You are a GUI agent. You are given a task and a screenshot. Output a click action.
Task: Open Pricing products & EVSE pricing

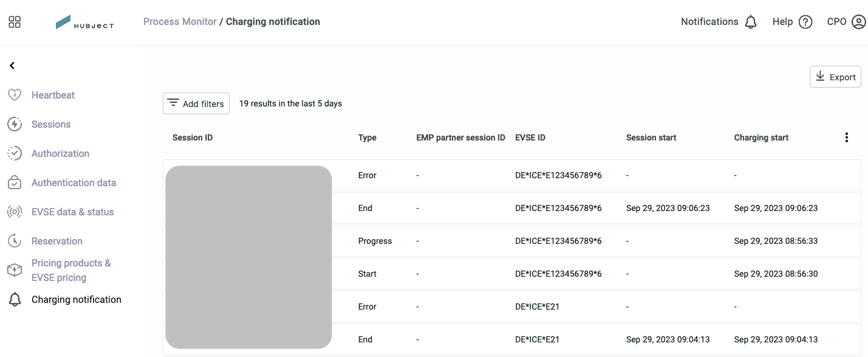coord(71,270)
